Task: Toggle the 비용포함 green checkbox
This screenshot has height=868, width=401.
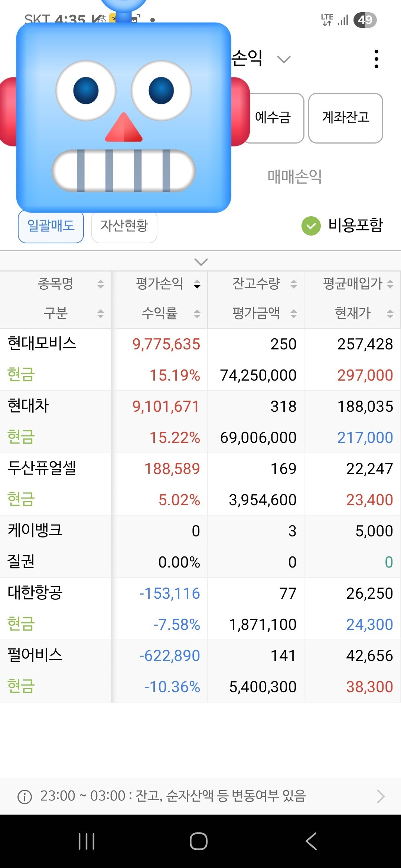Action: click(311, 226)
